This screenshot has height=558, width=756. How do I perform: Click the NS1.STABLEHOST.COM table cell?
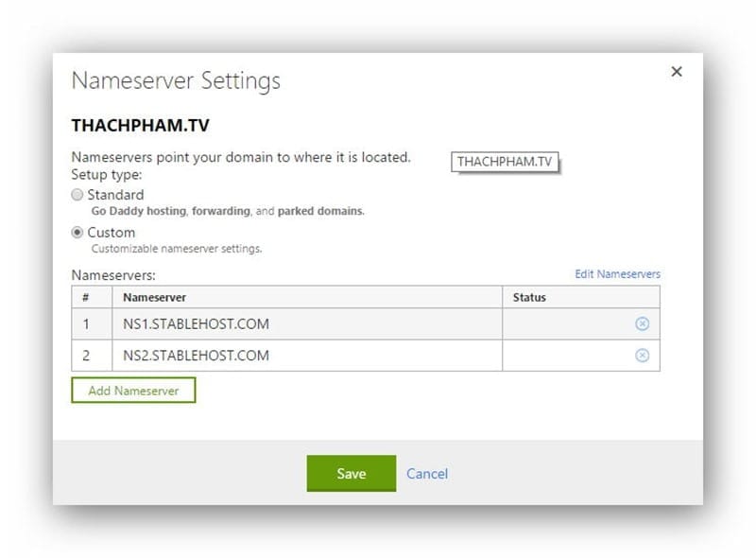307,323
